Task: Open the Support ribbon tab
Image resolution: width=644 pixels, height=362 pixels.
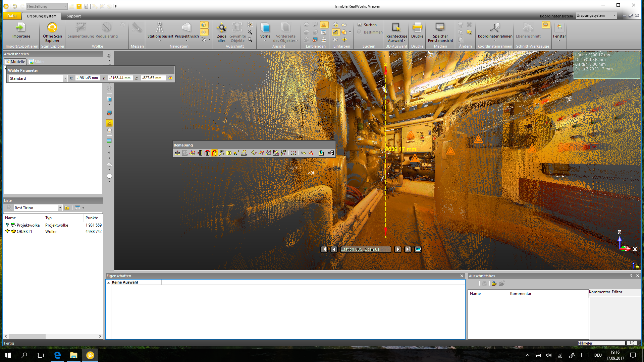Action: coord(73,16)
